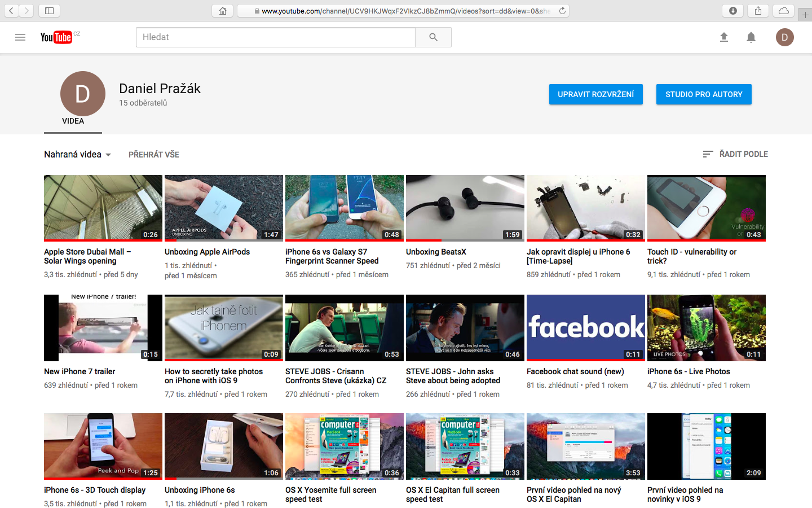Open a new Safari tab
The width and height of the screenshot is (812, 508).
pyautogui.click(x=805, y=15)
